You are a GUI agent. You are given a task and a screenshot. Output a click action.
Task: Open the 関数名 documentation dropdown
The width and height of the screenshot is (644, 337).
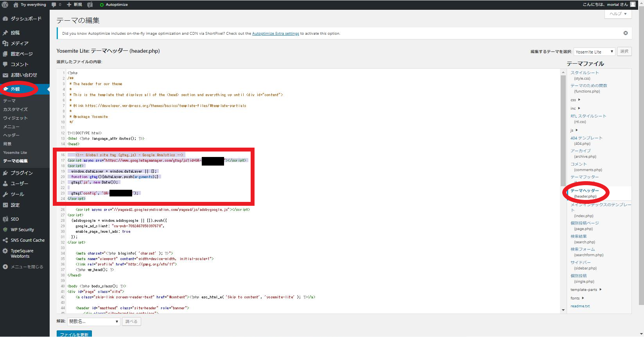(93, 321)
